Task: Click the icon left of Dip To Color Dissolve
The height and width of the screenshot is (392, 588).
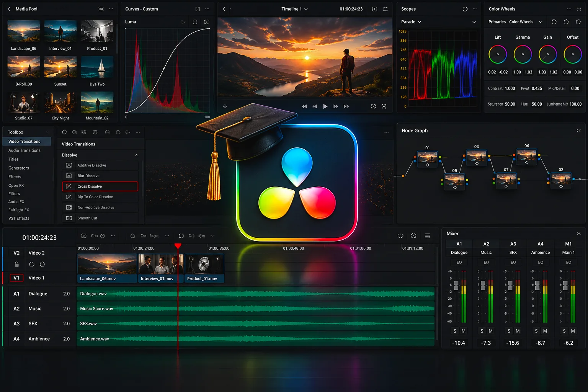Action: (69, 197)
